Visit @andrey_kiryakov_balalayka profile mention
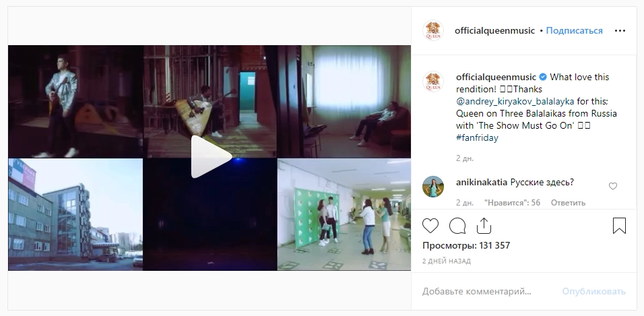 coord(515,101)
